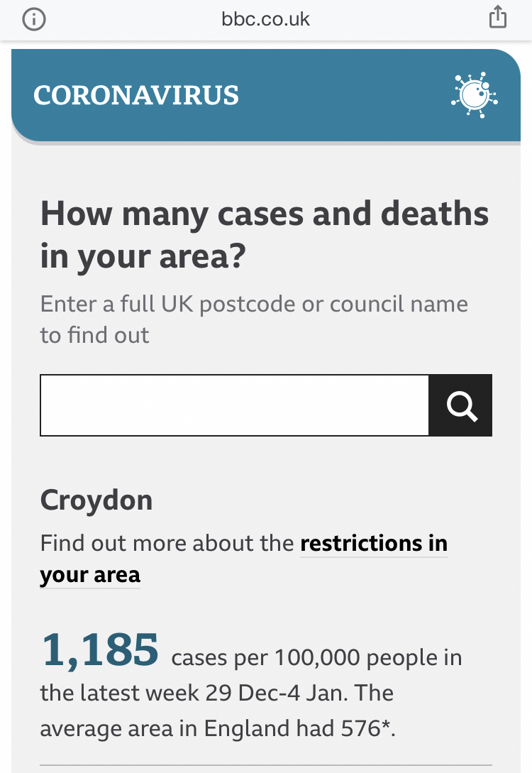Tap the "to find out" helper text
The image size is (532, 773).
[x=95, y=335]
